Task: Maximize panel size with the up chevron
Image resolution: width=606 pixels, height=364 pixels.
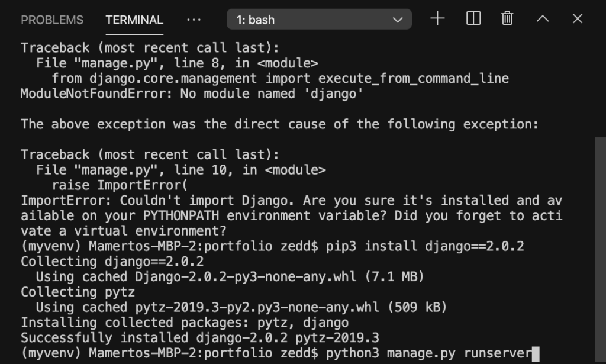Action: [543, 18]
